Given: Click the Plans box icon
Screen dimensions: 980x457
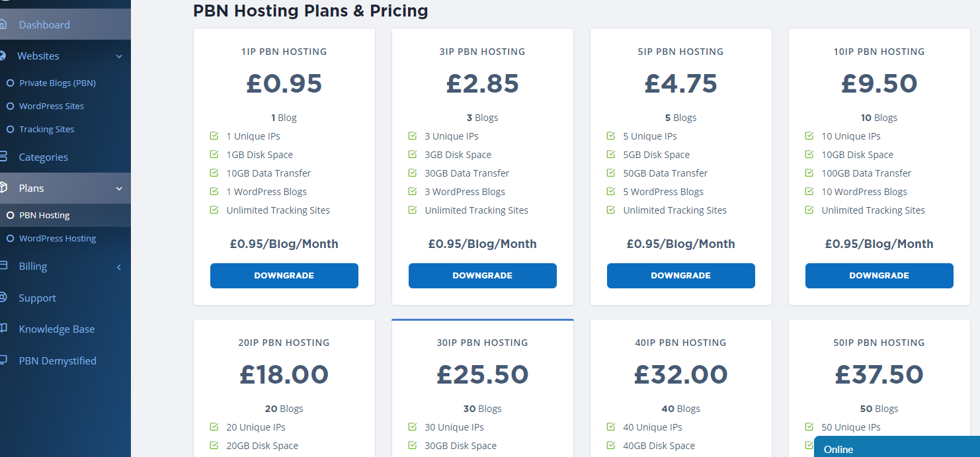Looking at the screenshot, I should click(3, 188).
